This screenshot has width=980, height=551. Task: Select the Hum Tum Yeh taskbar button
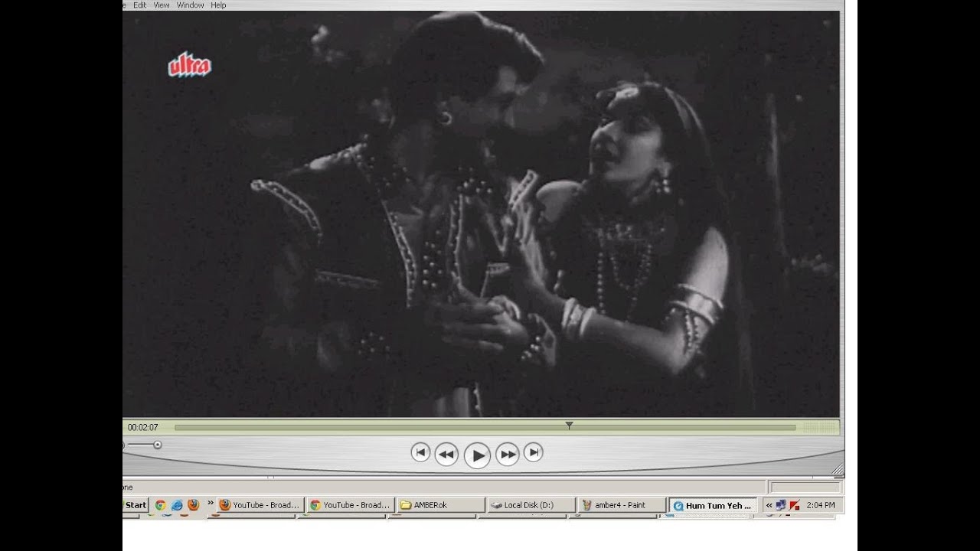[713, 506]
